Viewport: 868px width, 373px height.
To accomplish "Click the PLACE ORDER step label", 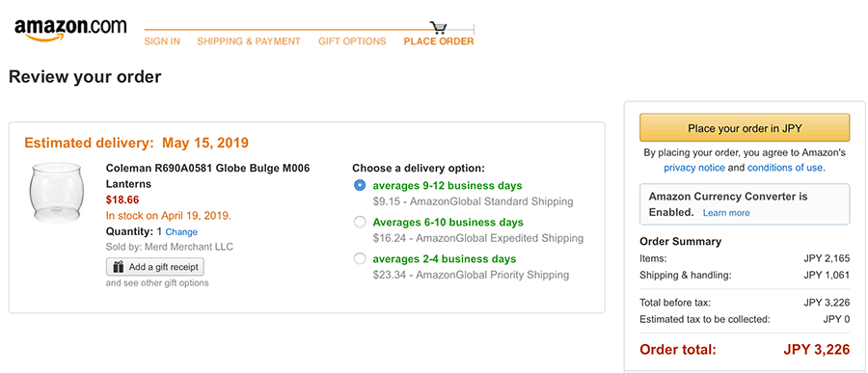I will coord(439,41).
